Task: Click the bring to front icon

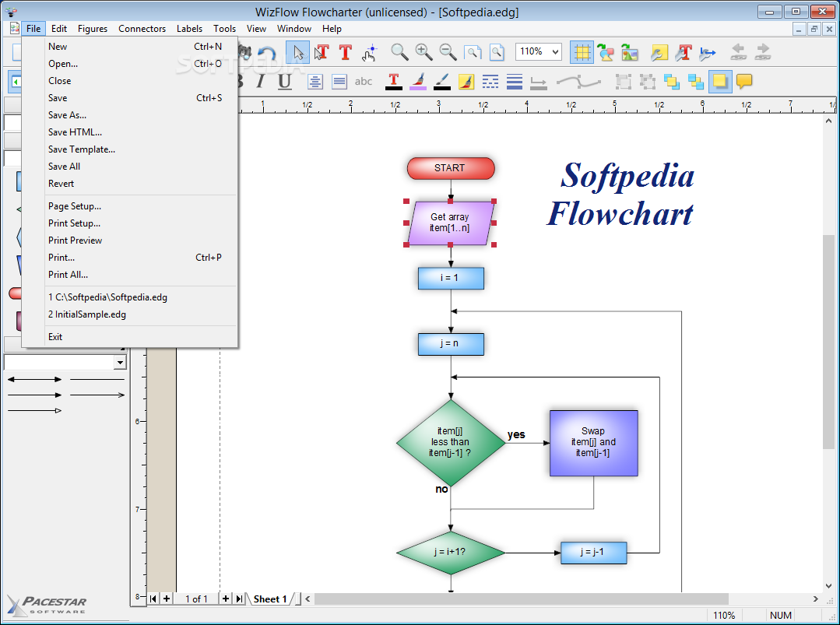Action: tap(671, 82)
